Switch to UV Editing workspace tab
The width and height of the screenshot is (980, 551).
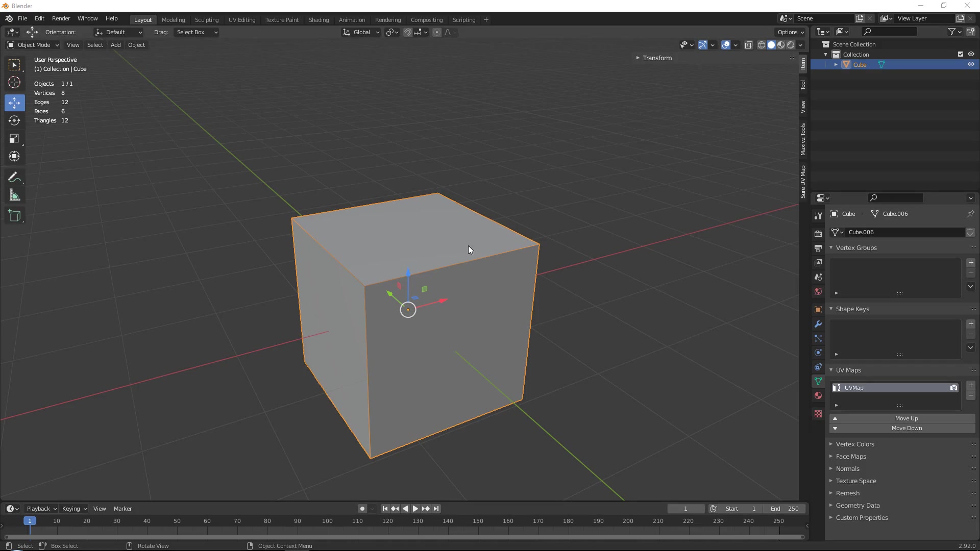click(242, 20)
